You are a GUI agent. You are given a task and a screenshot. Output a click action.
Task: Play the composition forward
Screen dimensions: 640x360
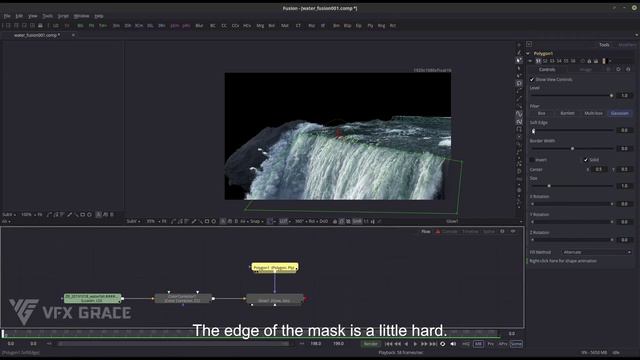415,344
